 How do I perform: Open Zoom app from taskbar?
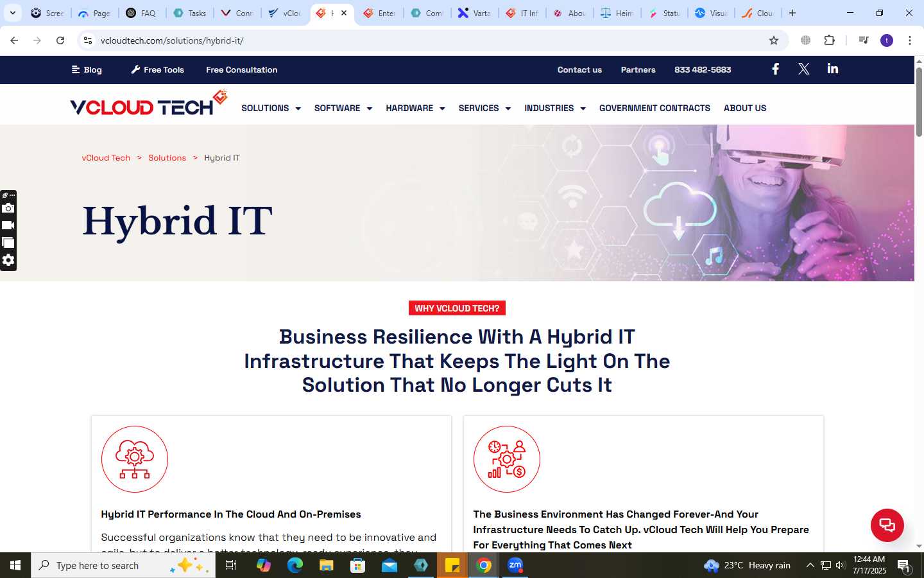pos(515,565)
